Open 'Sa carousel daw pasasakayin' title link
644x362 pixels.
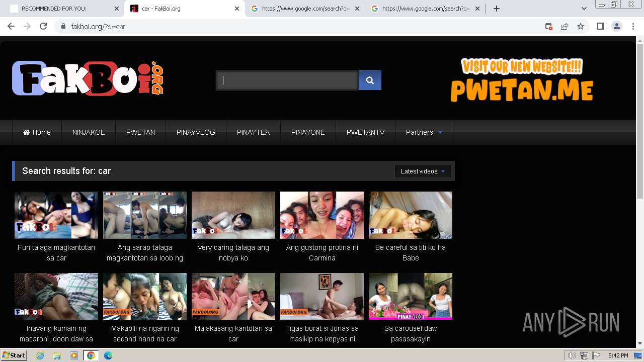(411, 334)
